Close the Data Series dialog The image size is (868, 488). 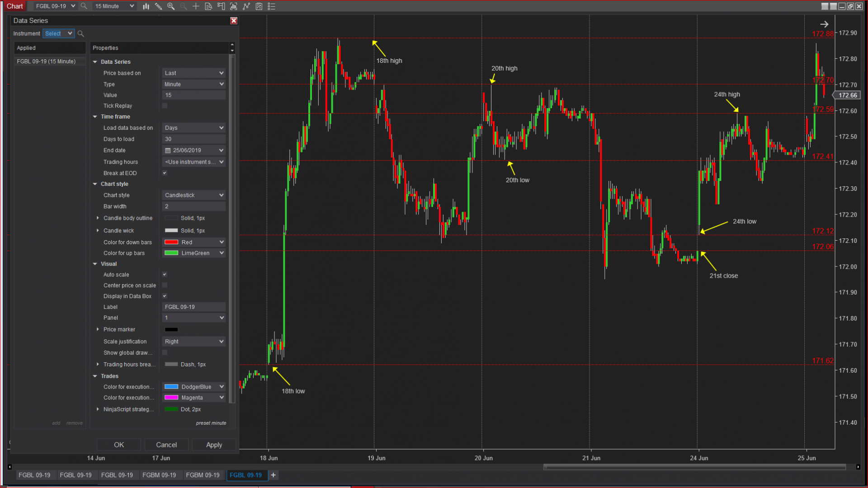[x=234, y=21]
